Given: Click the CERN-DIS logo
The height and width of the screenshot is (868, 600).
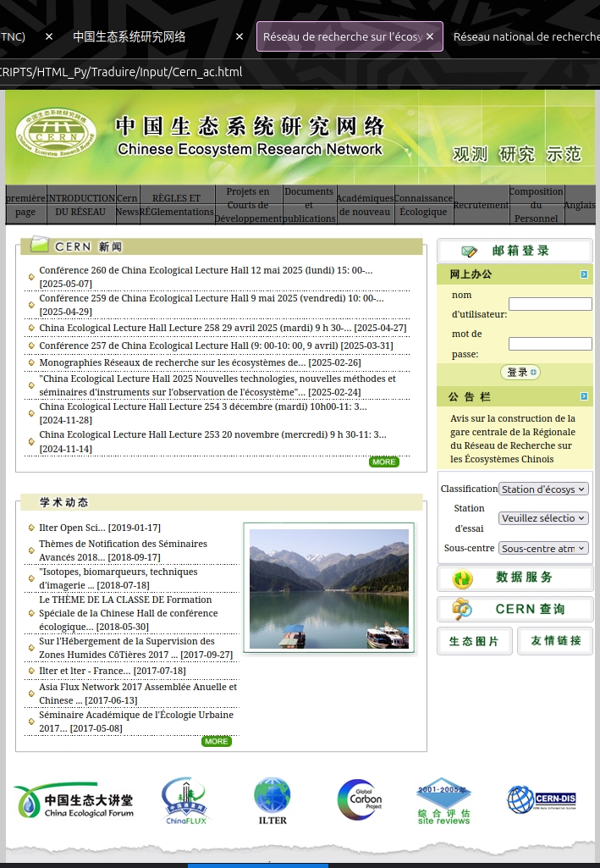Looking at the screenshot, I should [542, 800].
